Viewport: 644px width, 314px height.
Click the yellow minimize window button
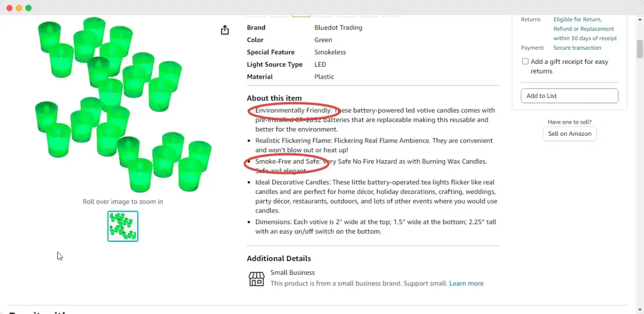[19, 8]
